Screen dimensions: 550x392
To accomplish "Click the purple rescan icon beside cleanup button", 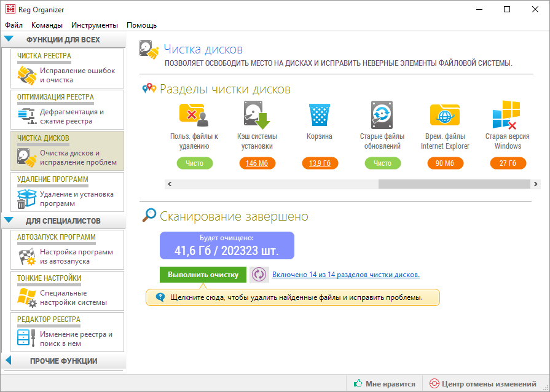I will (x=259, y=275).
